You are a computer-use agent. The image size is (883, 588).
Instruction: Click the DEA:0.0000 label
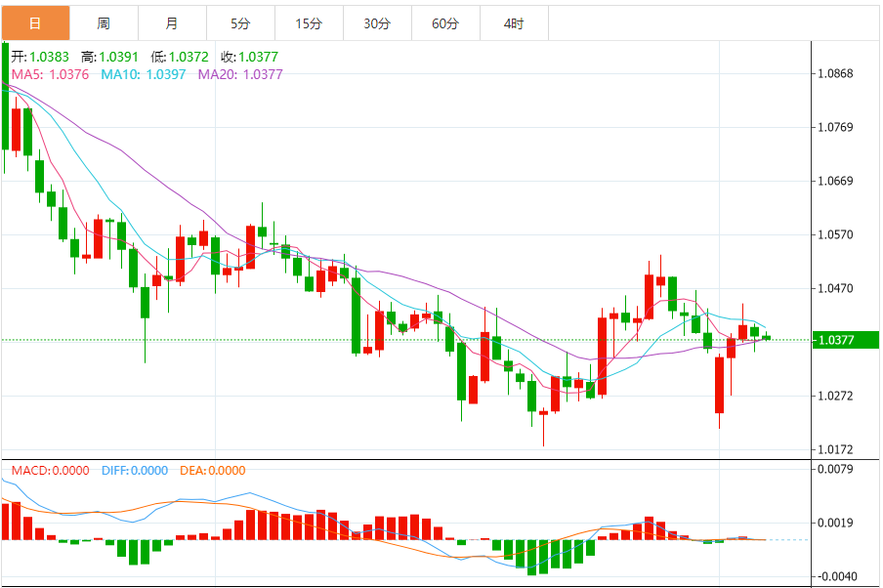click(x=212, y=470)
